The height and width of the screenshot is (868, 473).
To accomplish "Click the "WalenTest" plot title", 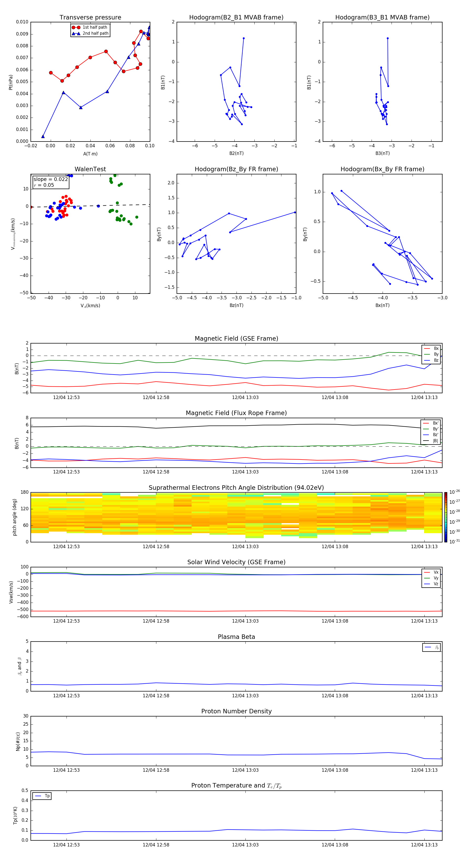I will tap(90, 169).
